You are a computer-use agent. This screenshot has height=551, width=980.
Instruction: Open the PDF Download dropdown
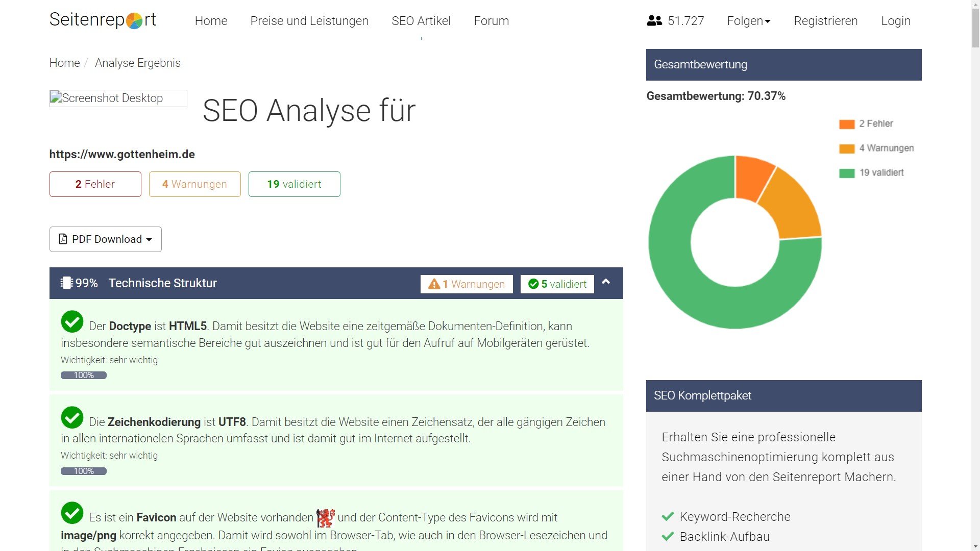coord(106,239)
